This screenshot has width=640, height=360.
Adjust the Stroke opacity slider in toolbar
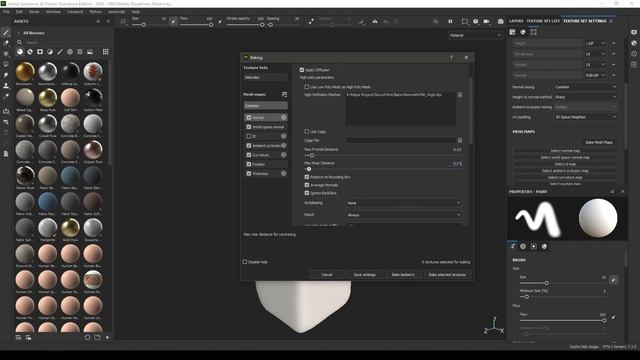click(x=246, y=25)
